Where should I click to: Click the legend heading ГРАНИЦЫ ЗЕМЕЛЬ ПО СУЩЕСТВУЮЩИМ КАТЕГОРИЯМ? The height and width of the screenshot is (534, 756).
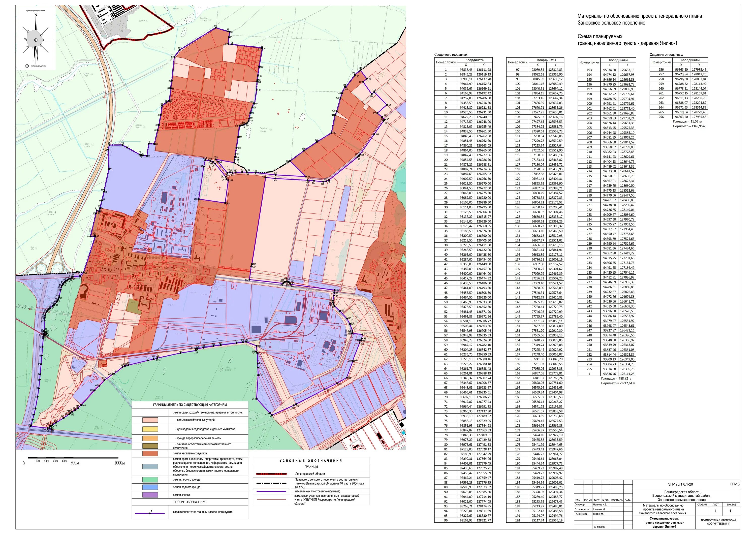pyautogui.click(x=190, y=405)
